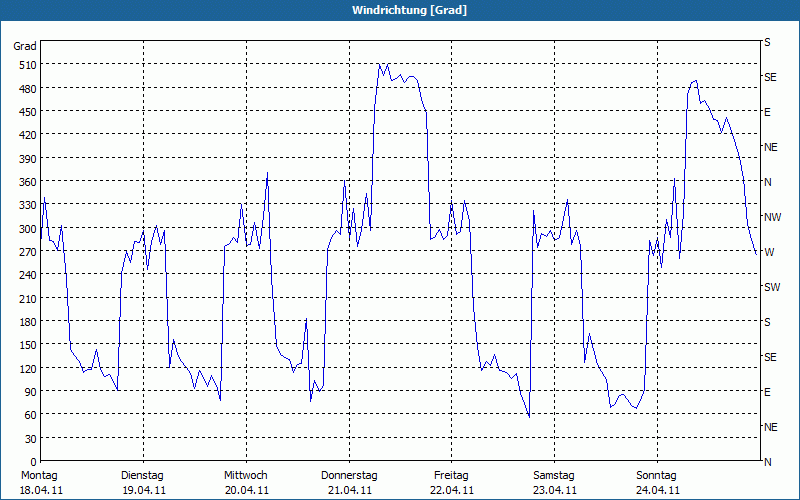Select the 480 y-axis value
Viewport: 800px width, 500px height.
28,89
